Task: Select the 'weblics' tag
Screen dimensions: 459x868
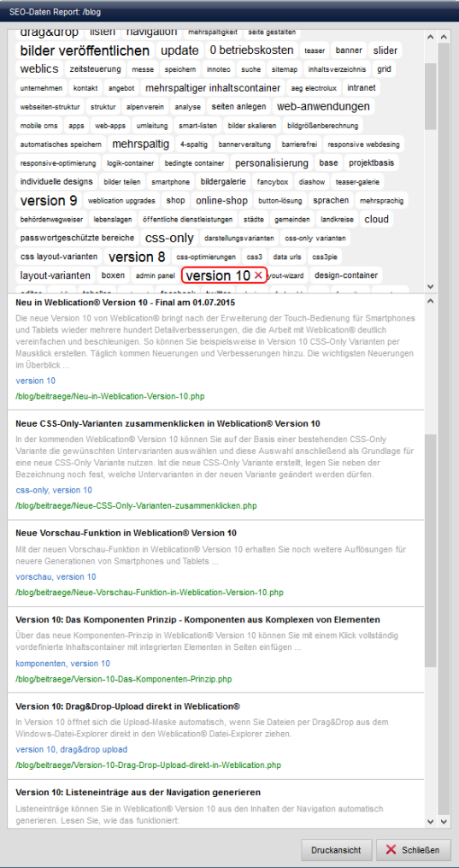Action: 39,69
